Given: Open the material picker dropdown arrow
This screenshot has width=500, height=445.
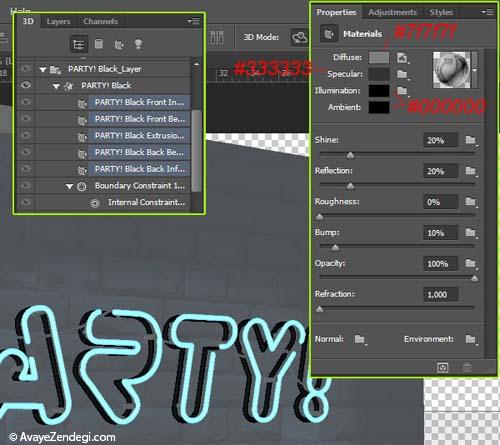Looking at the screenshot, I should 474,70.
